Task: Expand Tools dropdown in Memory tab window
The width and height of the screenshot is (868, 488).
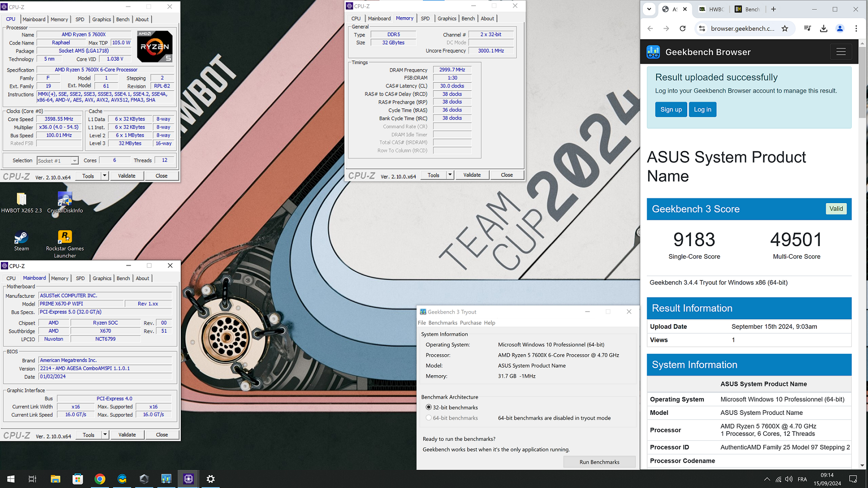Action: click(x=450, y=175)
